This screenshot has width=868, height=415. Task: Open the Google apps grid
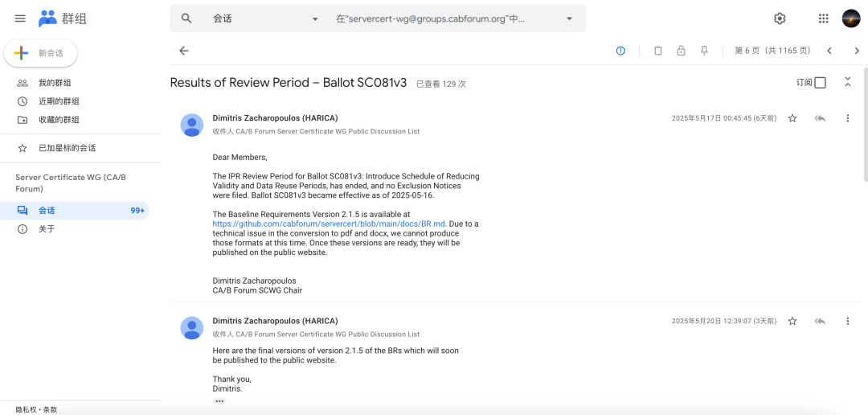pyautogui.click(x=823, y=18)
